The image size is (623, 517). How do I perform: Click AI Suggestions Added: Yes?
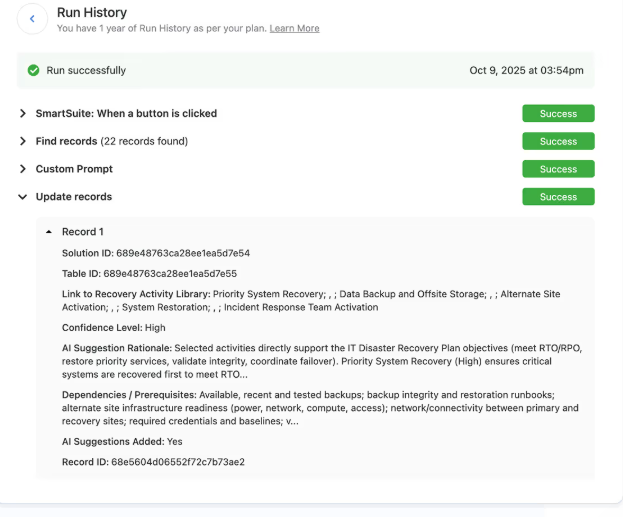pos(122,442)
